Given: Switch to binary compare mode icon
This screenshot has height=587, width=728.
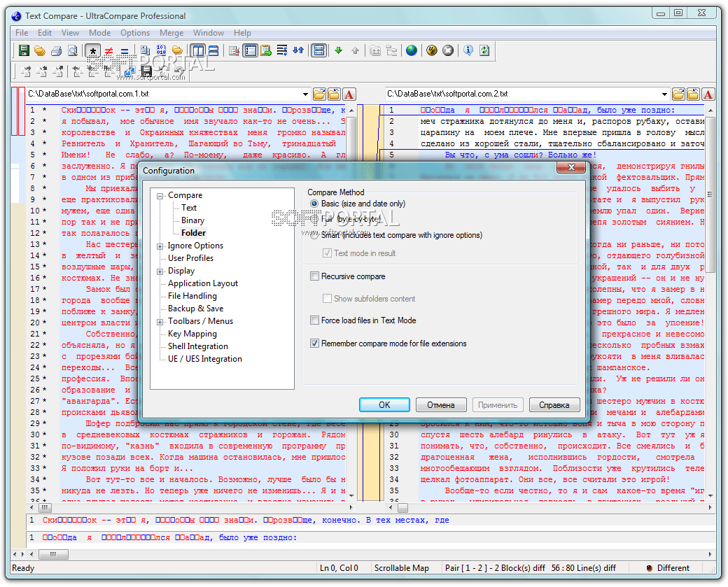Looking at the screenshot, I should [x=161, y=50].
